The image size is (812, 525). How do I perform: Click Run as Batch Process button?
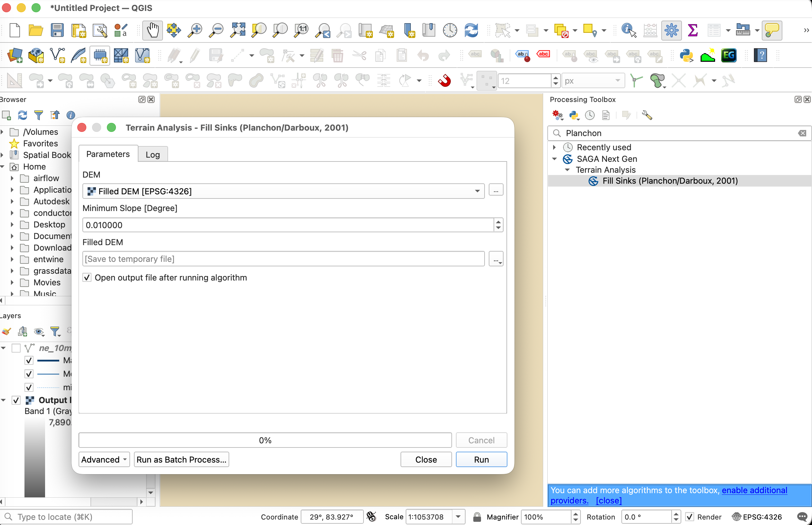182,460
